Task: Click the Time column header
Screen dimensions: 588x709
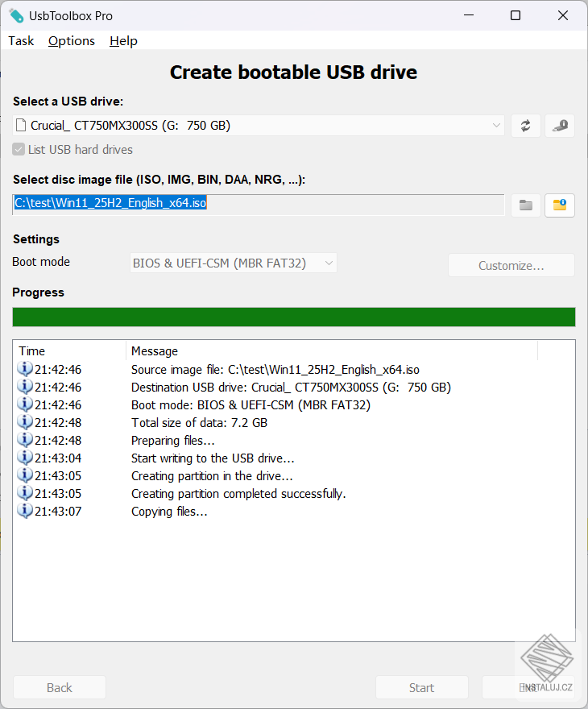Action: [69, 351]
